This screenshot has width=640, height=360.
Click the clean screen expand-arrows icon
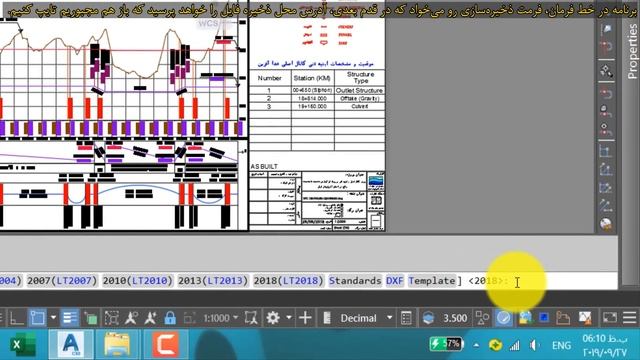point(609,318)
